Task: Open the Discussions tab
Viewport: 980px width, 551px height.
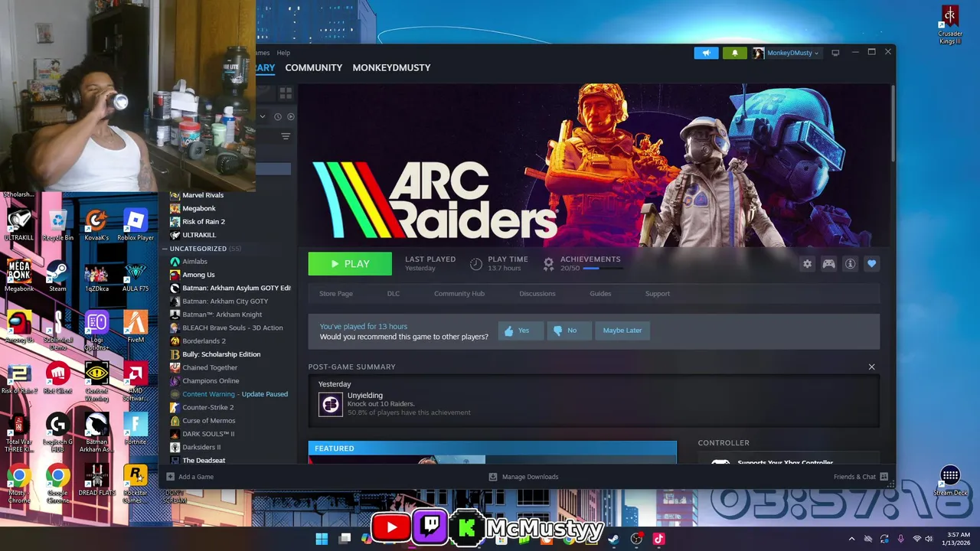Action: click(537, 294)
